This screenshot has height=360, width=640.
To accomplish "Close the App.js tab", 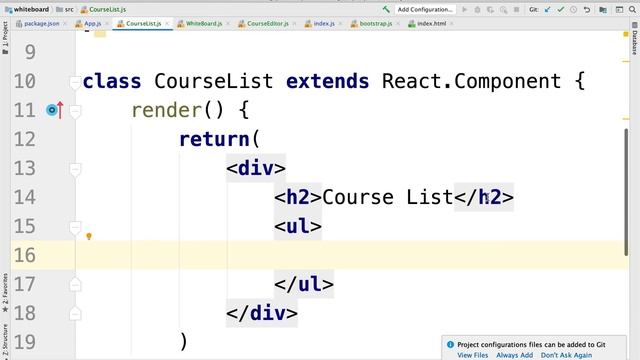I will 107,24.
